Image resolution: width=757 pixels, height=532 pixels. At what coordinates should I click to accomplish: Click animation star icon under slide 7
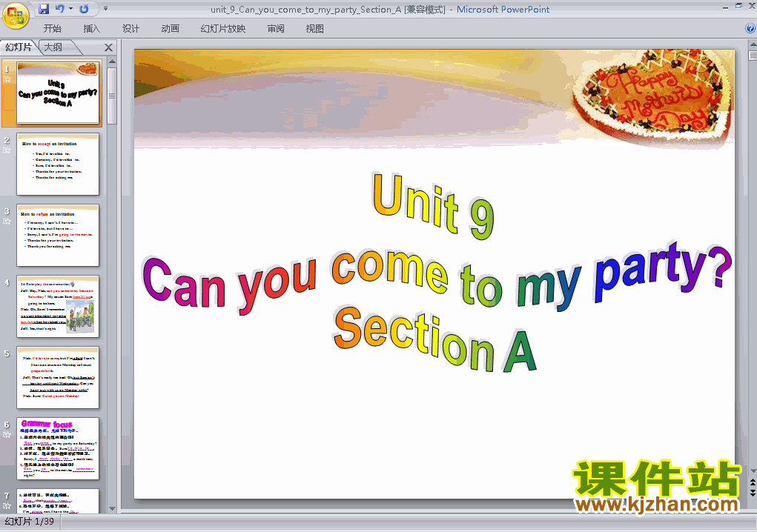tap(7, 506)
